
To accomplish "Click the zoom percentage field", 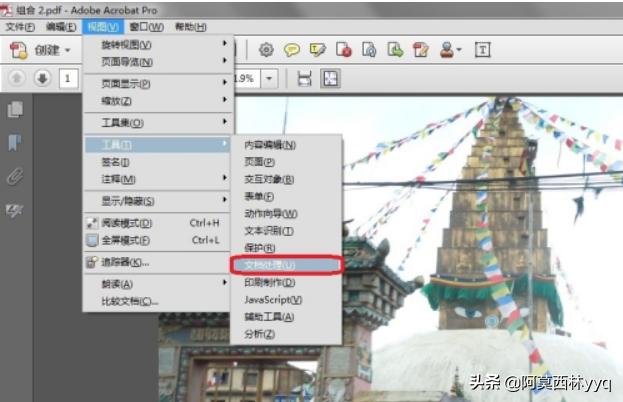I will tap(248, 79).
